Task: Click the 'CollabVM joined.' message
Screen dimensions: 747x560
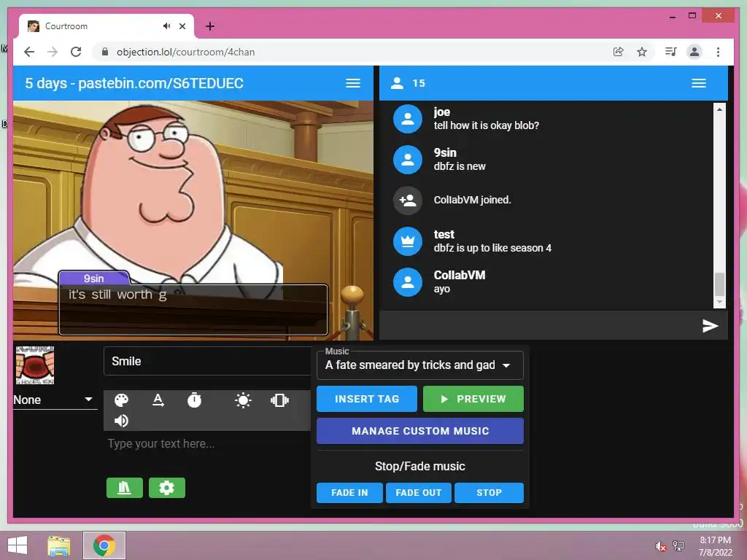Action: (x=472, y=200)
